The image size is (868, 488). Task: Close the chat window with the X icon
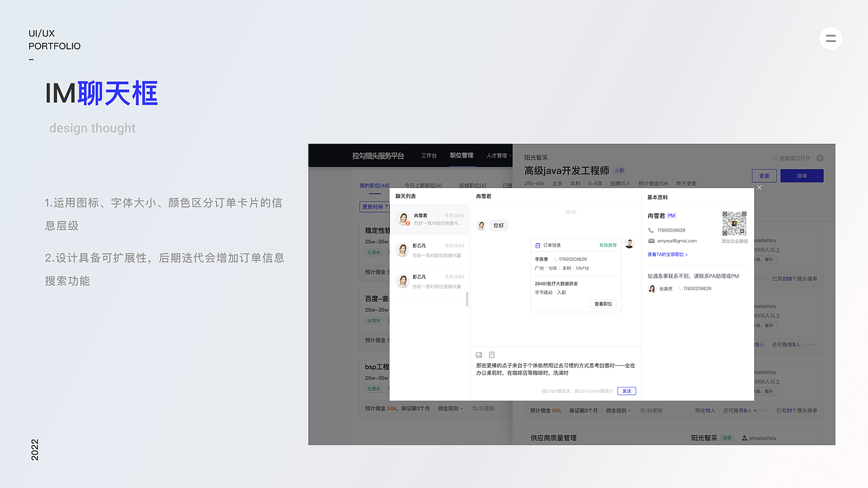tap(758, 188)
